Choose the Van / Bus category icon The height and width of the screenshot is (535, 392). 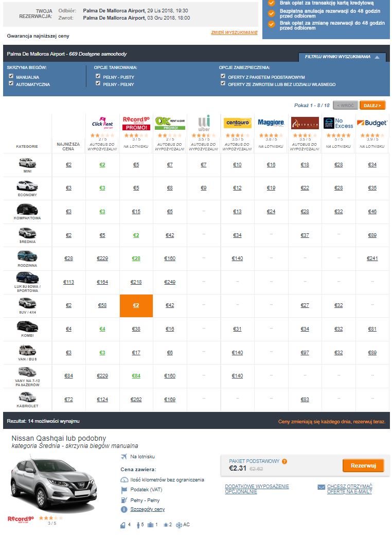[27, 351]
